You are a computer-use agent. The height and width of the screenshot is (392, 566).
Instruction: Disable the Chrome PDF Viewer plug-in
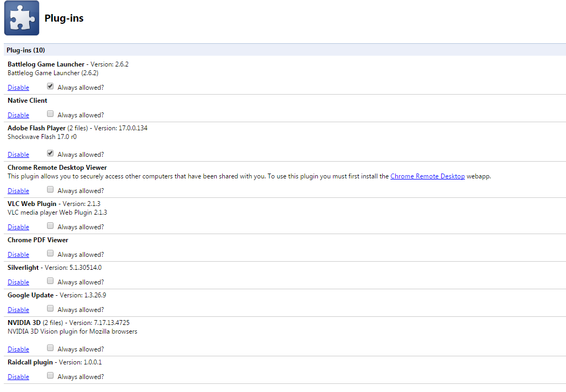[18, 255]
